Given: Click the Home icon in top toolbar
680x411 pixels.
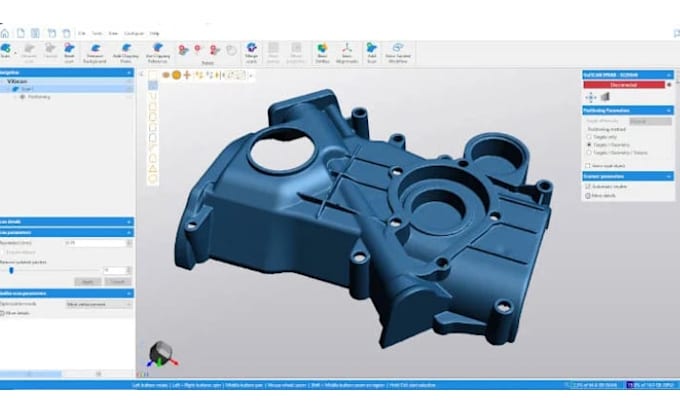Looking at the screenshot, I should pos(5,33).
